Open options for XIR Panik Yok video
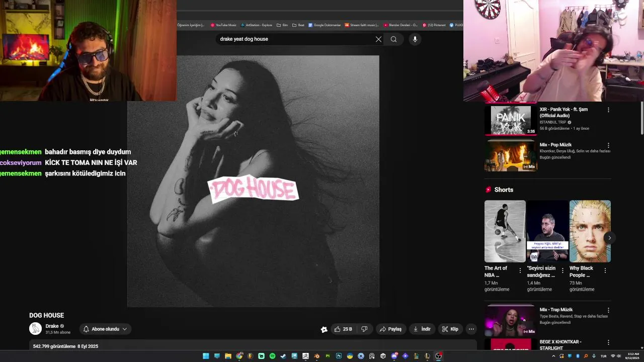644x362 pixels. (x=608, y=110)
